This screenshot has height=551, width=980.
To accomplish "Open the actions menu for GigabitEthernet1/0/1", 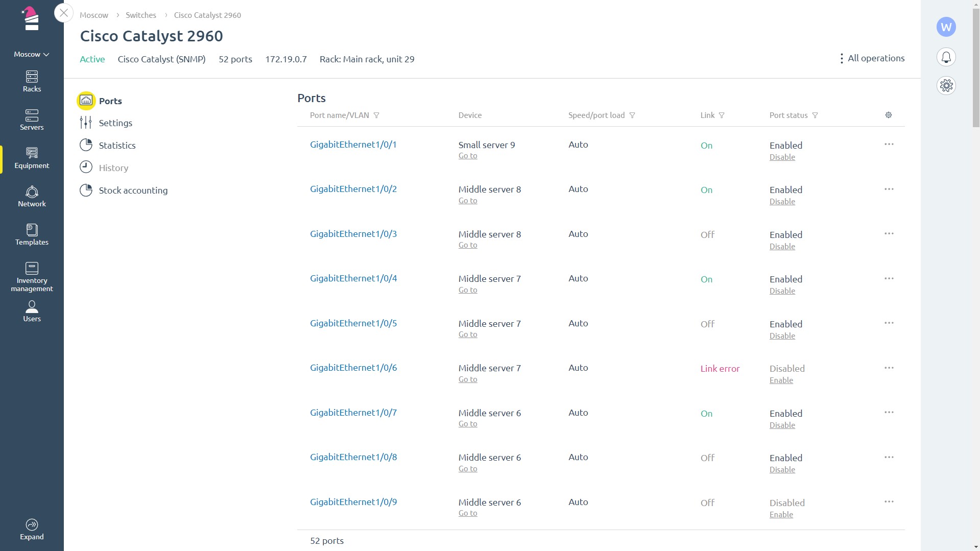I will 889,145.
